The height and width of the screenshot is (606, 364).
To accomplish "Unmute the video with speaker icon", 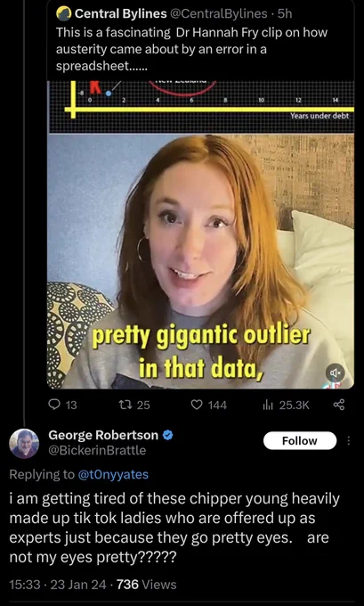I will (334, 373).
